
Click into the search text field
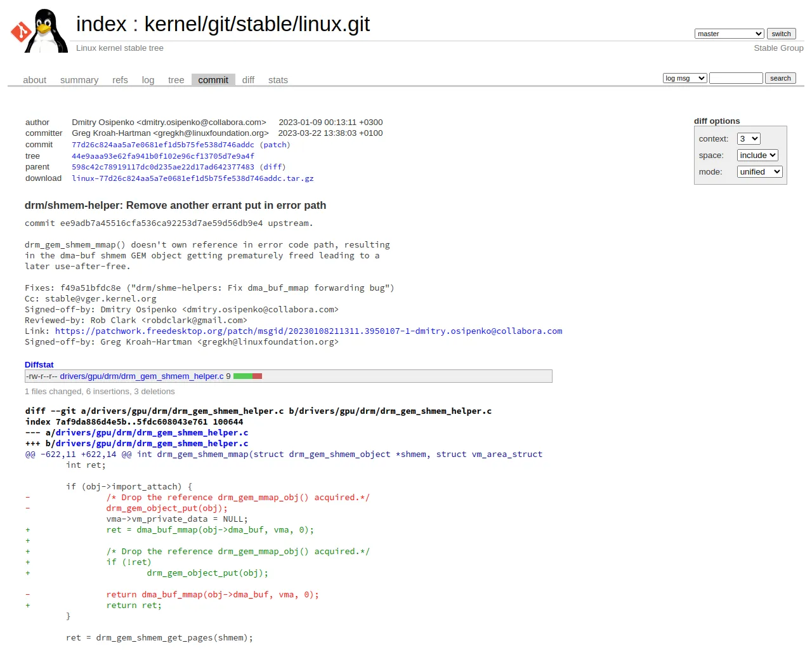[x=736, y=78]
